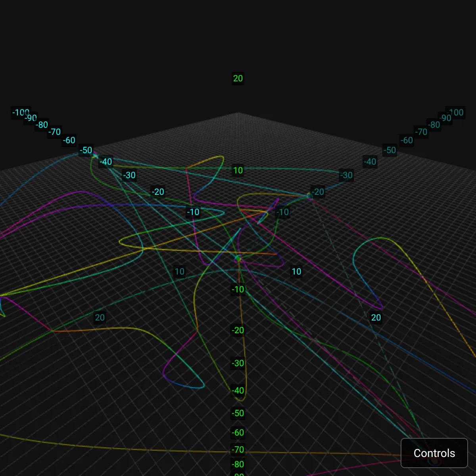Click the green 20 axis label
Screen dimensions: 476x476
238,79
